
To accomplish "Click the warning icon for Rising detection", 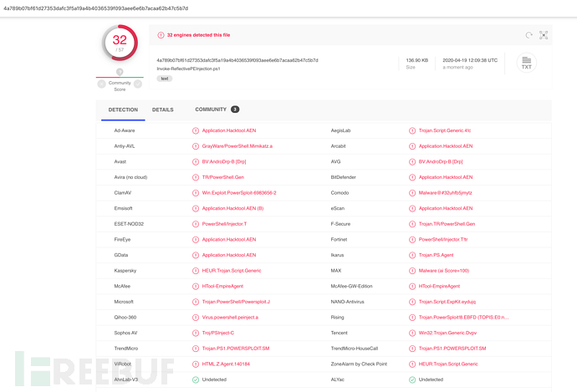I will 412,318.
